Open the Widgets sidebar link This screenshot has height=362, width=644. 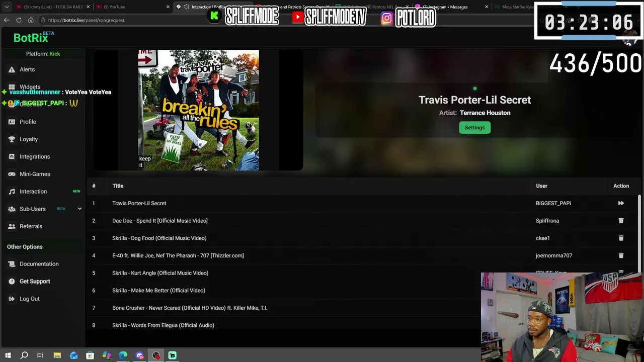point(30,87)
